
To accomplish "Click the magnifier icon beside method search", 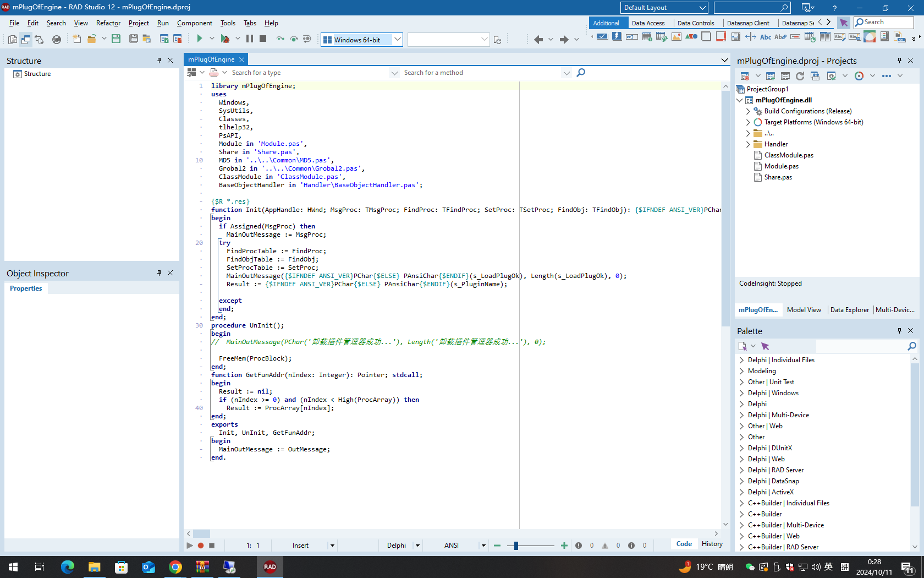I will [x=581, y=73].
